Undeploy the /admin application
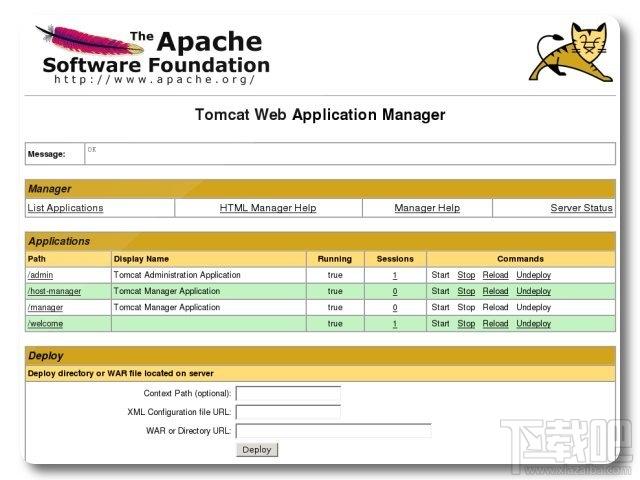The width and height of the screenshot is (640, 480). click(x=533, y=275)
